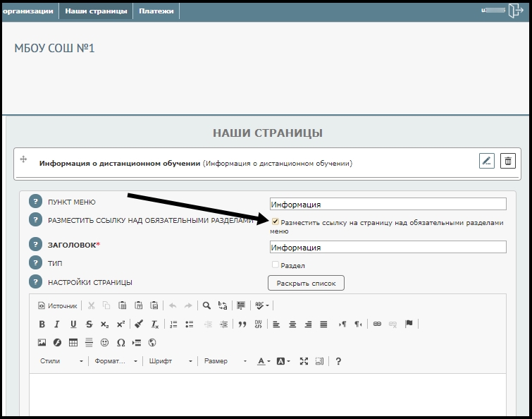Image resolution: width=532 pixels, height=419 pixels.
Task: Insert a link in the editor
Action: 377,324
